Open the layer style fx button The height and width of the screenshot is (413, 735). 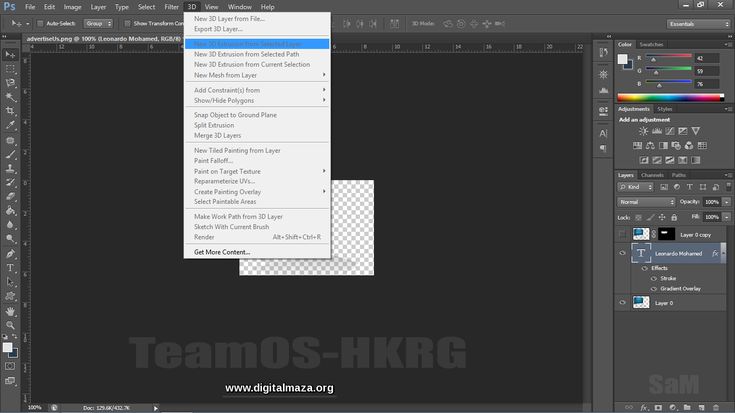click(x=644, y=408)
